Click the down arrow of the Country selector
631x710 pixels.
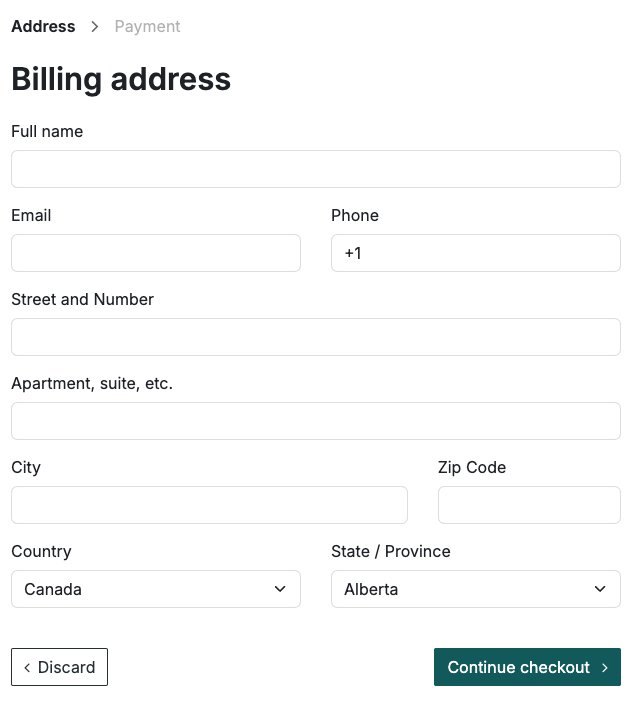pos(280,589)
